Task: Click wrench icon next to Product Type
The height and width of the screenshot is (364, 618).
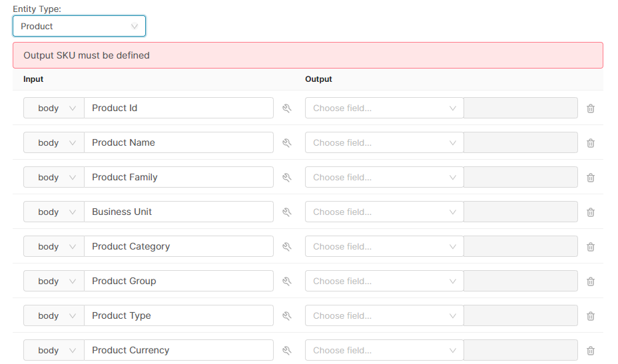Action: pyautogui.click(x=287, y=316)
